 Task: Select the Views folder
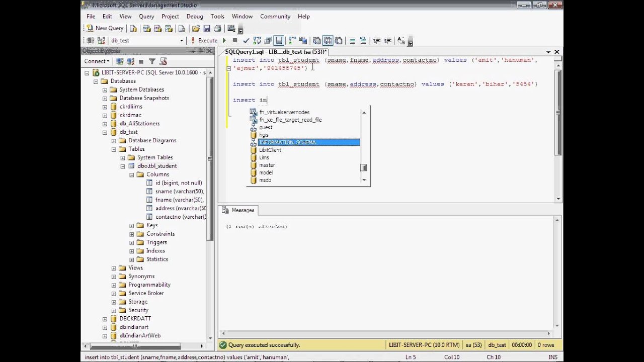coord(135,268)
